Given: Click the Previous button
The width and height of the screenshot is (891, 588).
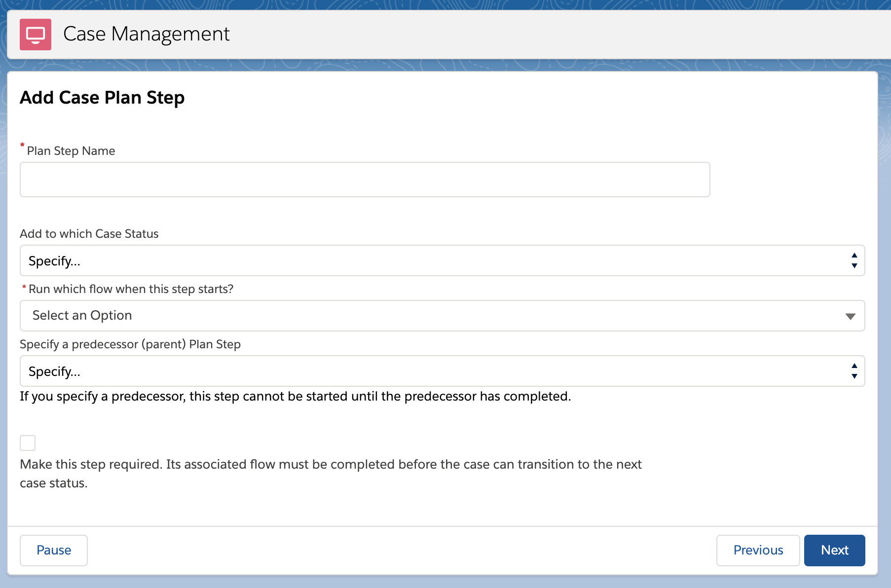Looking at the screenshot, I should tap(758, 550).
